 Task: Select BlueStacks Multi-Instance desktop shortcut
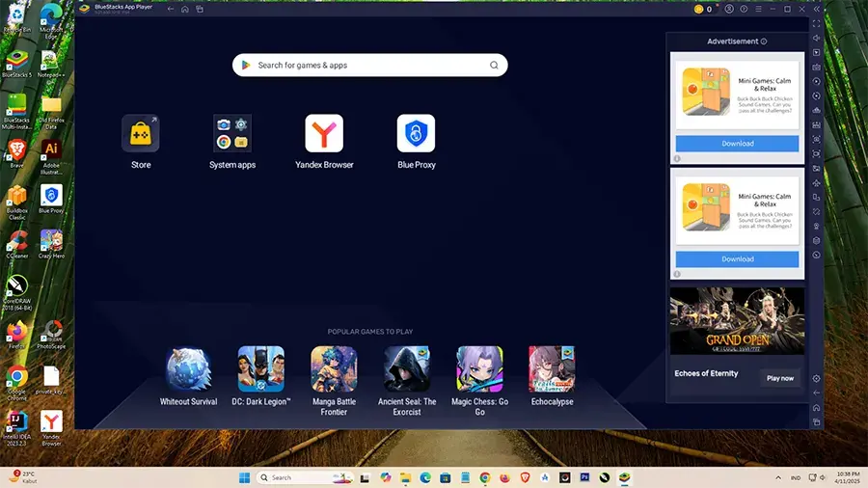pyautogui.click(x=16, y=112)
